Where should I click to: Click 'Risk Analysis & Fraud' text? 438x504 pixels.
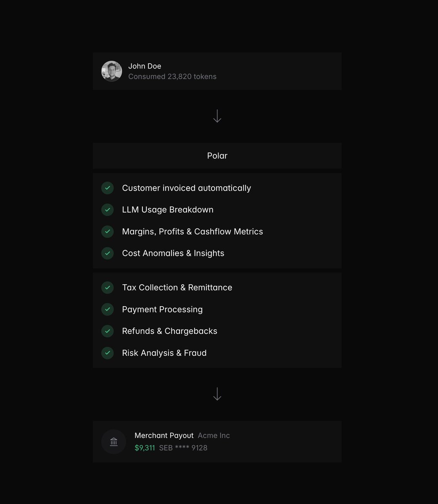point(164,353)
